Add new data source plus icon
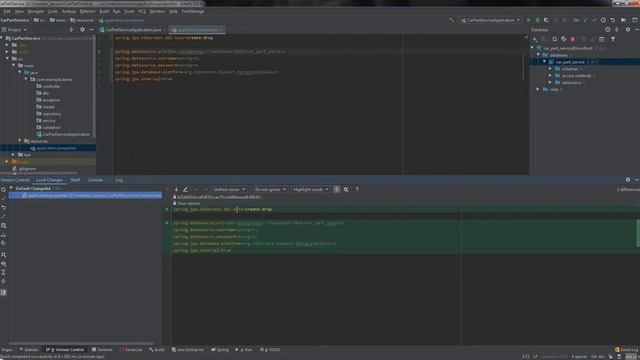Viewport: 640px width, 360px height. pos(535,39)
